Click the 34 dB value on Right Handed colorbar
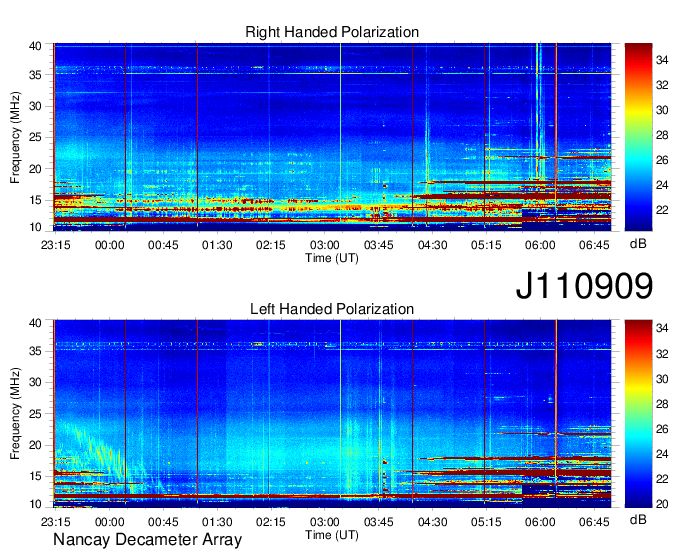The image size is (680, 552). click(662, 60)
